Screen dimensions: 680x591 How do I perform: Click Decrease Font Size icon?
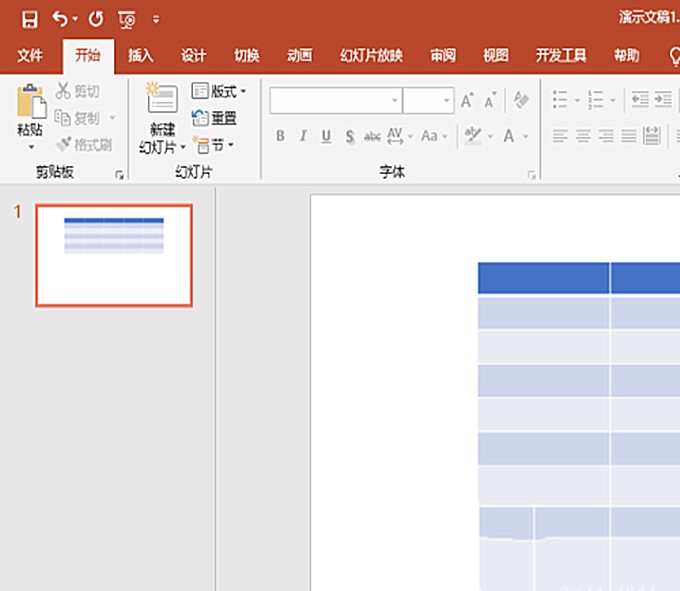490,100
